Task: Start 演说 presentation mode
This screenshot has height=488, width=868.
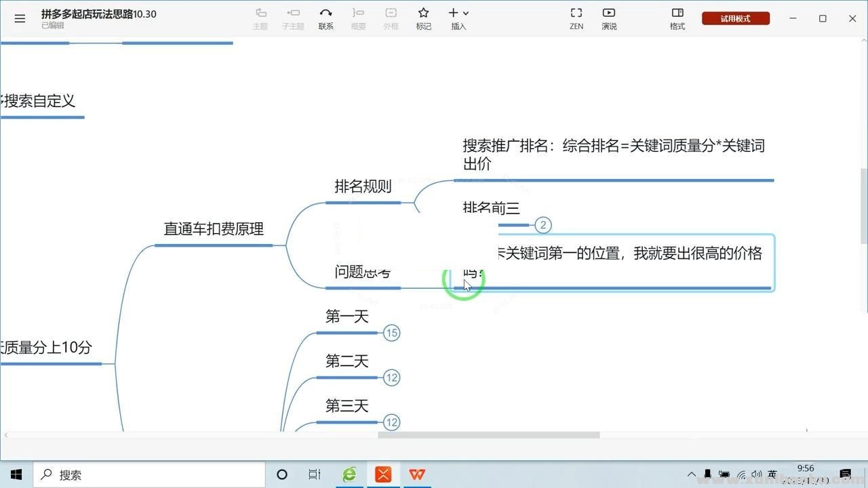Action: [609, 18]
